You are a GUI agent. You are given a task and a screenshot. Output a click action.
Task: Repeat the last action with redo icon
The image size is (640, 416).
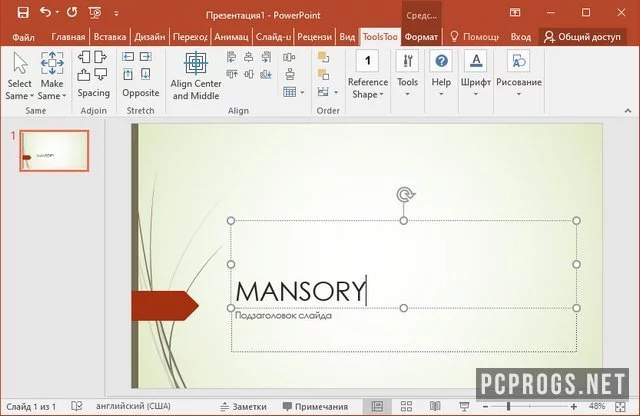pyautogui.click(x=72, y=13)
